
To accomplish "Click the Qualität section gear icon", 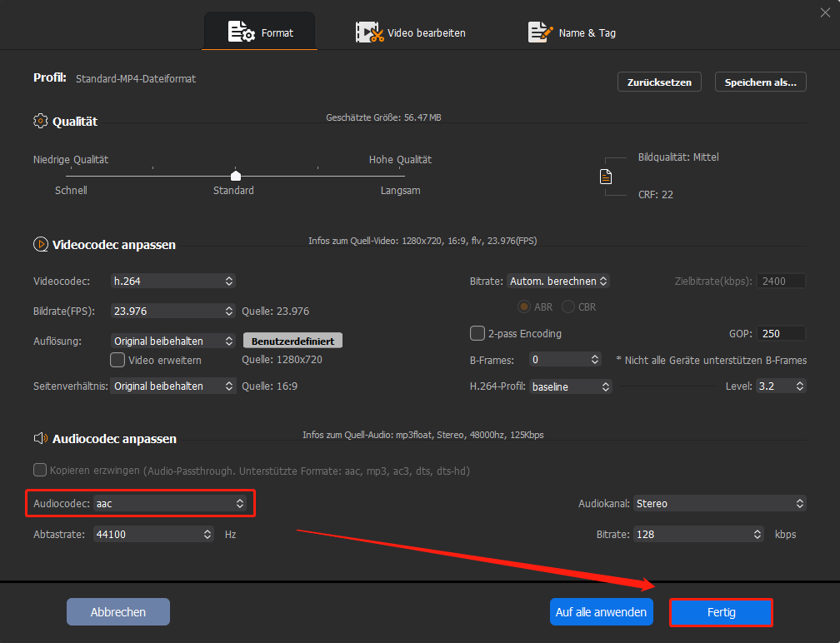I will tap(40, 120).
